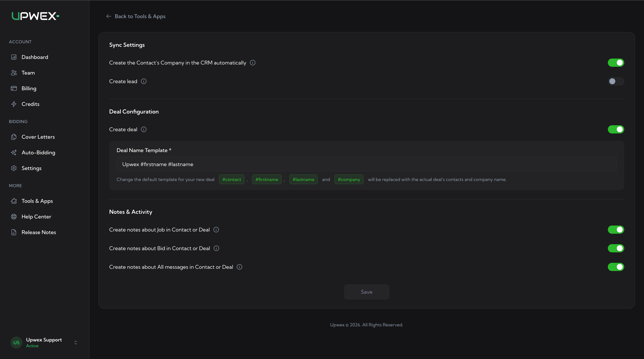The height and width of the screenshot is (359, 644).
Task: Toggle notes about Job in Contact or Deal
Action: (x=616, y=229)
